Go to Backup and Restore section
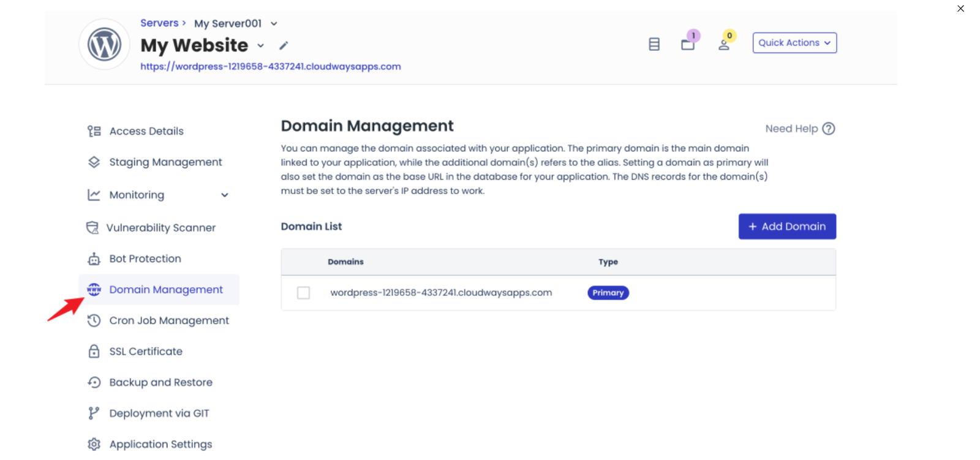The width and height of the screenshot is (980, 460). click(160, 382)
